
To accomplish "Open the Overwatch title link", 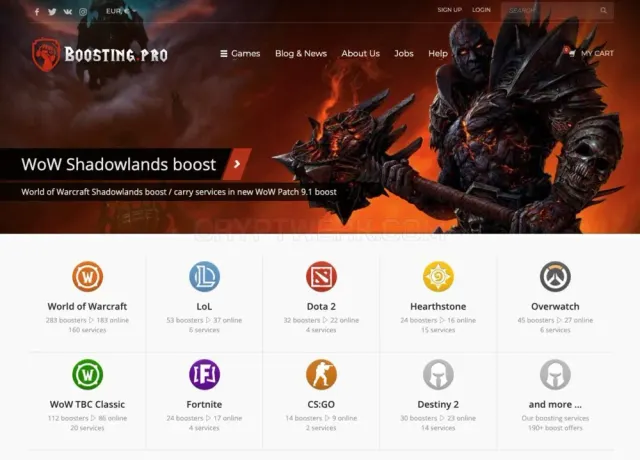I will click(555, 307).
